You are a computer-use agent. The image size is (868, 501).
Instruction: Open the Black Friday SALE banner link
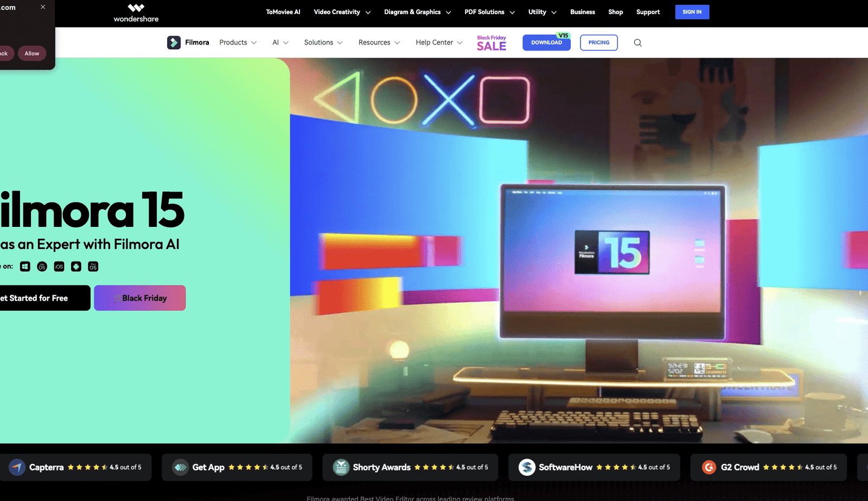point(492,43)
